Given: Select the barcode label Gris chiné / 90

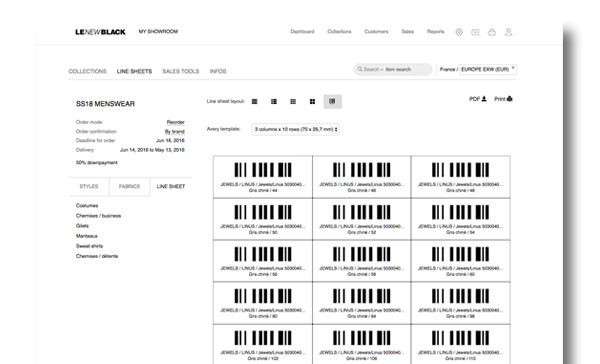Looking at the screenshot, I should [263, 303].
